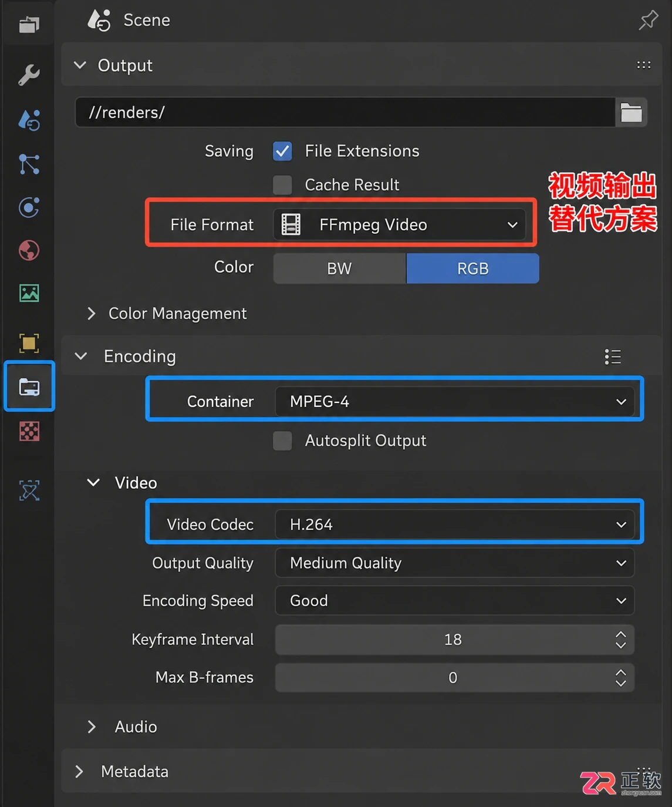Open the World properties globe tab
The image size is (672, 807).
point(29,250)
